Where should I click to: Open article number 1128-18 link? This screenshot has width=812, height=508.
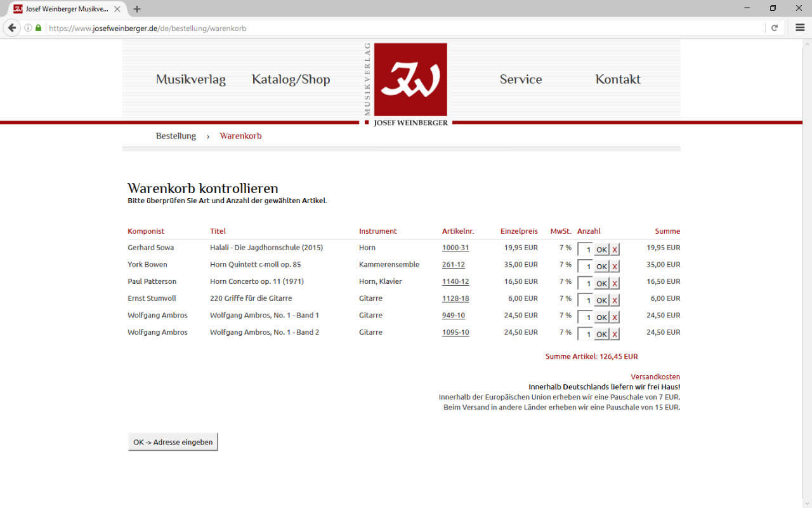click(x=455, y=298)
